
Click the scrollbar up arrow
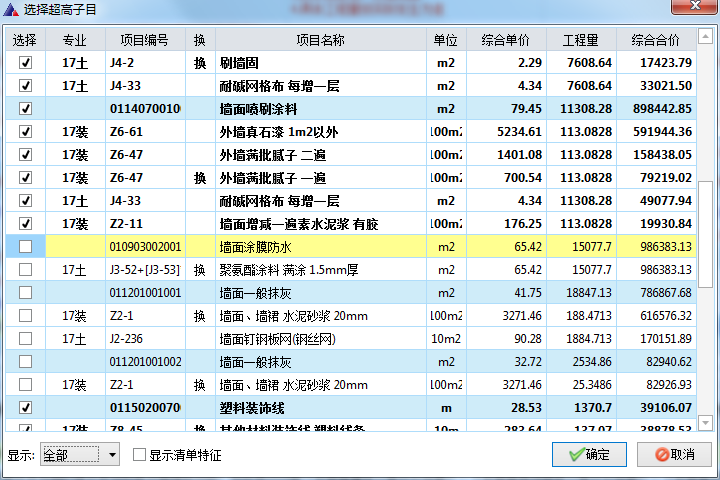(x=705, y=36)
